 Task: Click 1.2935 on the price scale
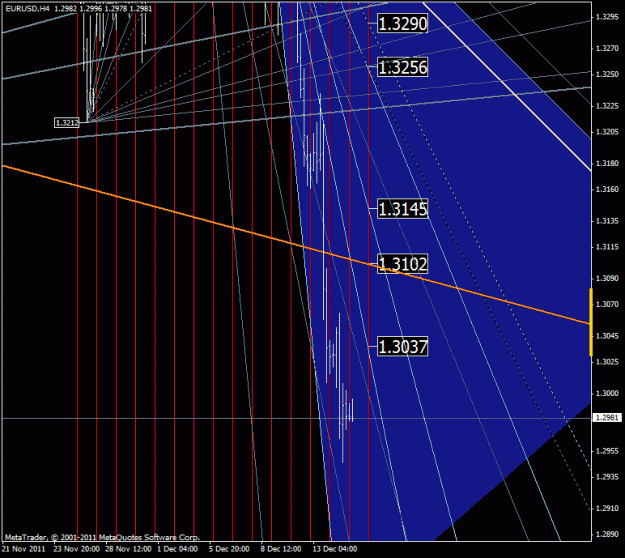click(607, 477)
